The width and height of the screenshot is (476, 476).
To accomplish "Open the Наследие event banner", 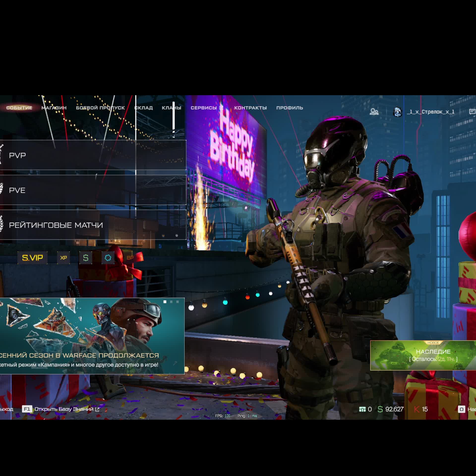I will pyautogui.click(x=423, y=355).
